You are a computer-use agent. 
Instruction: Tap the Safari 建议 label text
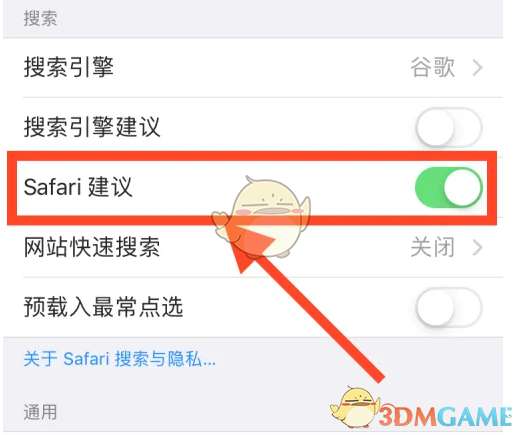coord(78,187)
